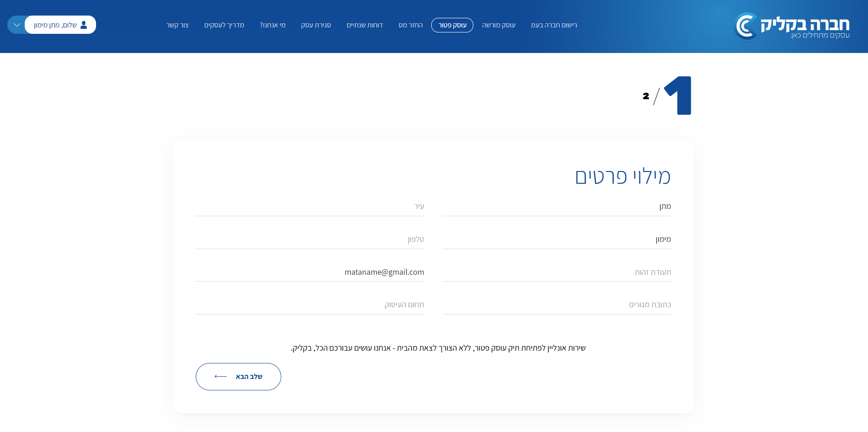Screen dimensions: 868x432
Task: Go to החזר מס page
Action: [410, 25]
